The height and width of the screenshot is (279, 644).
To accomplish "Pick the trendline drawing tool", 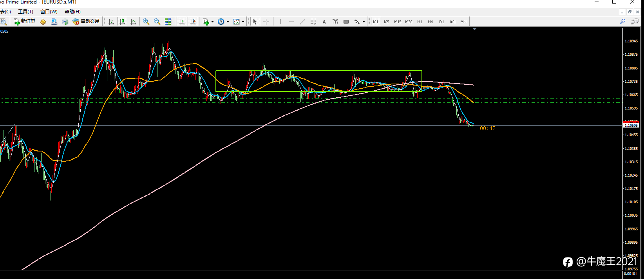I will 302,22.
